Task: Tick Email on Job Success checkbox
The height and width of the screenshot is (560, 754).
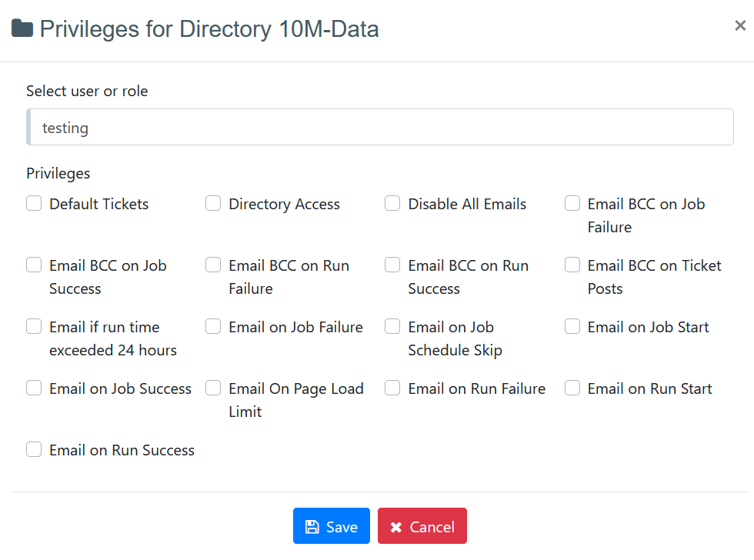Action: [x=34, y=388]
